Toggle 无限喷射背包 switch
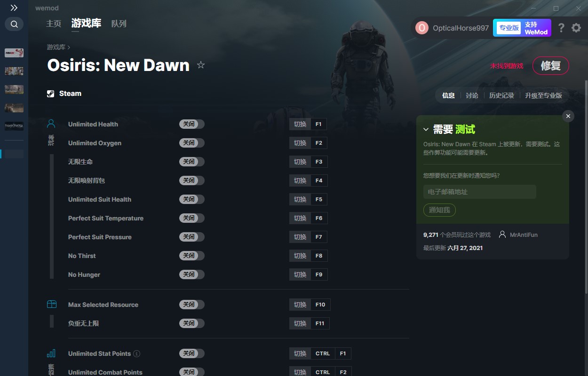This screenshot has height=376, width=588. click(x=192, y=180)
